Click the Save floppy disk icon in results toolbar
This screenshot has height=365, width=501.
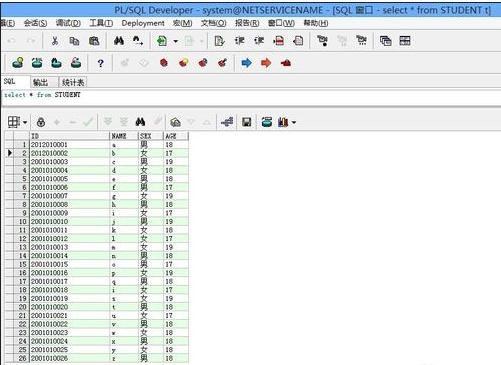pos(247,122)
